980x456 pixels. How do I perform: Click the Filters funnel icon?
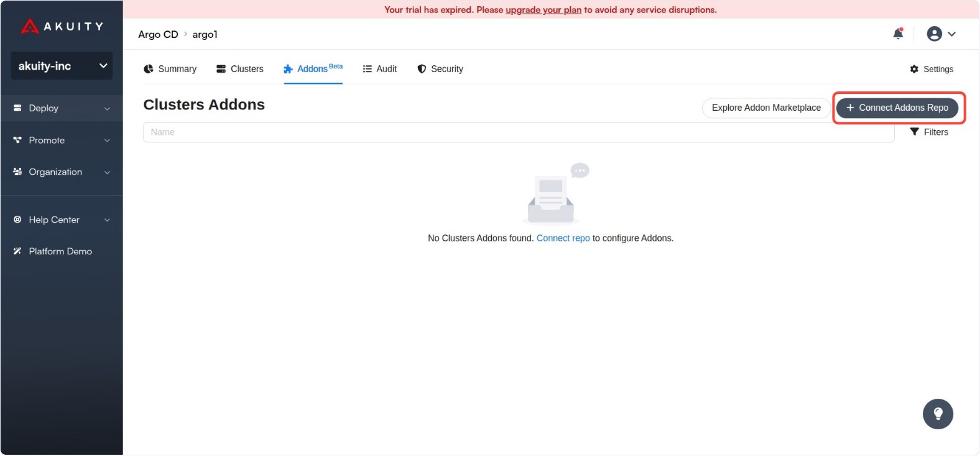point(914,132)
